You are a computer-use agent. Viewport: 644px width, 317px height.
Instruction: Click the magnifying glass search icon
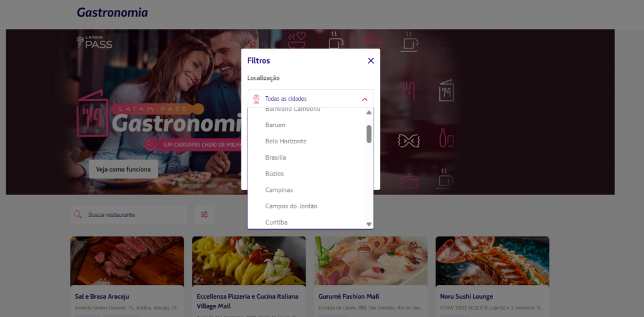(78, 215)
